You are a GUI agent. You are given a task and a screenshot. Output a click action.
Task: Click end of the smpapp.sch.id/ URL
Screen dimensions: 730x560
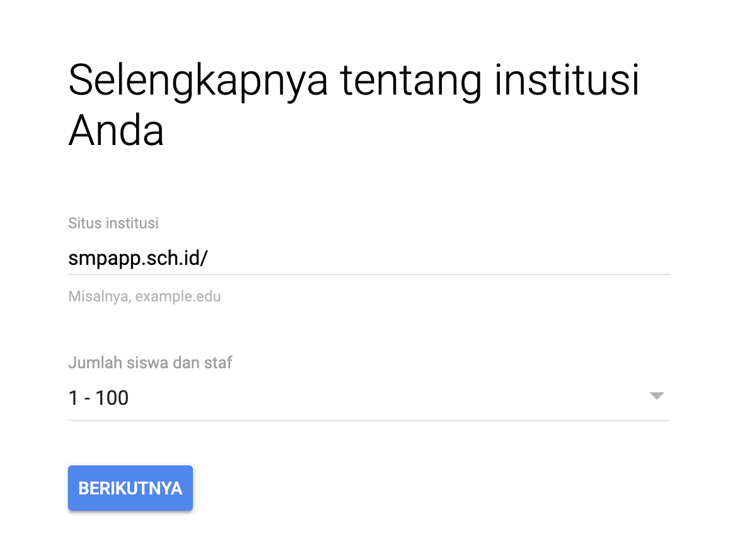pyautogui.click(x=209, y=257)
